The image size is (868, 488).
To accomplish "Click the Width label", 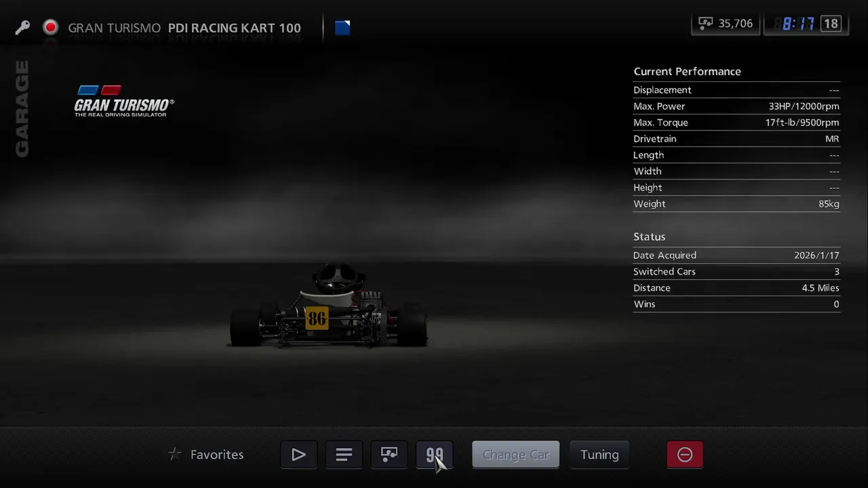I will click(647, 171).
